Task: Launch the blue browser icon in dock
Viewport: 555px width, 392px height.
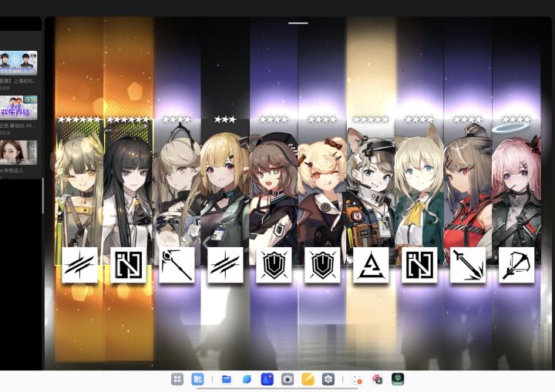Action: [x=247, y=380]
